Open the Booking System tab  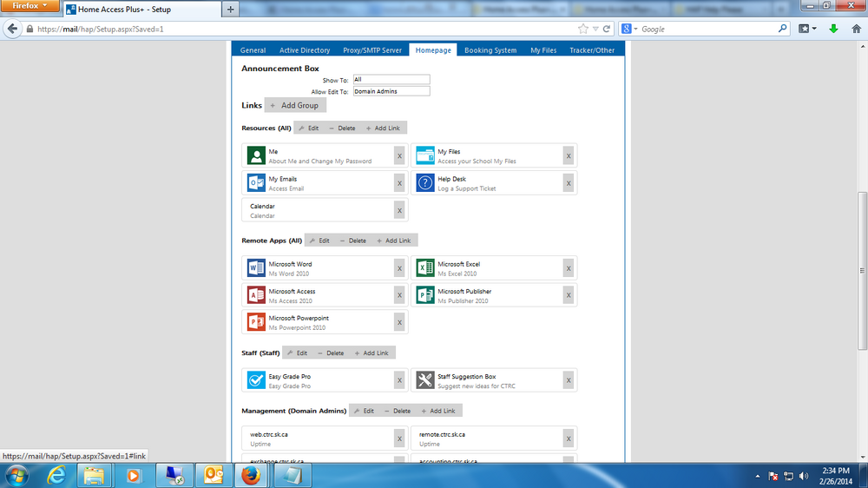[x=490, y=49]
